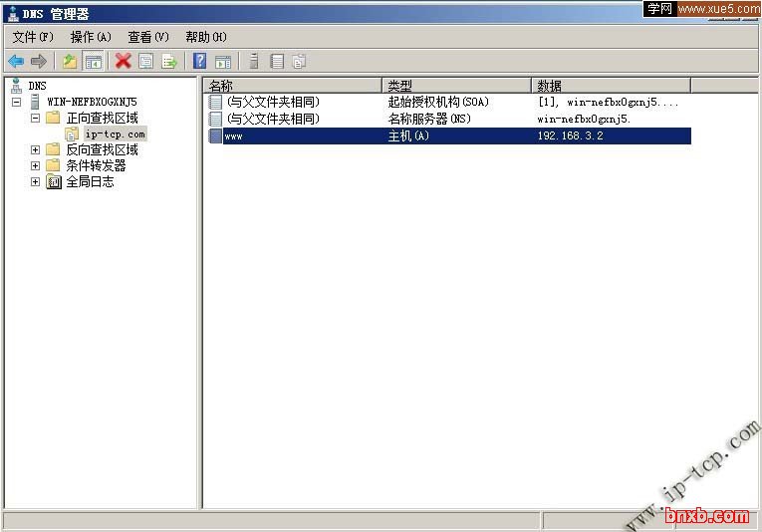Screen dimensions: 762x532
Task: Open the 文件(F) menu
Action: (x=33, y=37)
